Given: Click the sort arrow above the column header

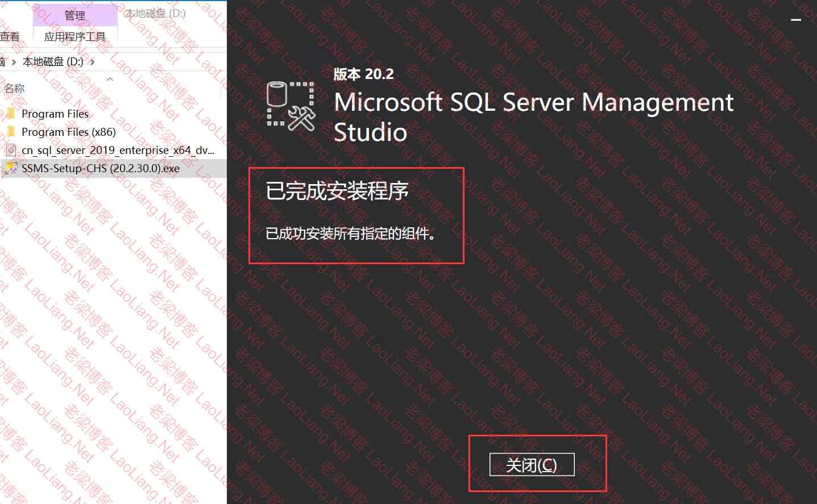Looking at the screenshot, I should 110,79.
